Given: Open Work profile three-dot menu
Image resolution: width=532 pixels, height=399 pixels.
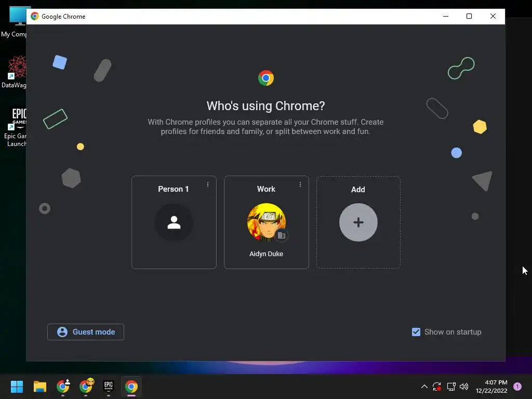Looking at the screenshot, I should click(x=300, y=184).
